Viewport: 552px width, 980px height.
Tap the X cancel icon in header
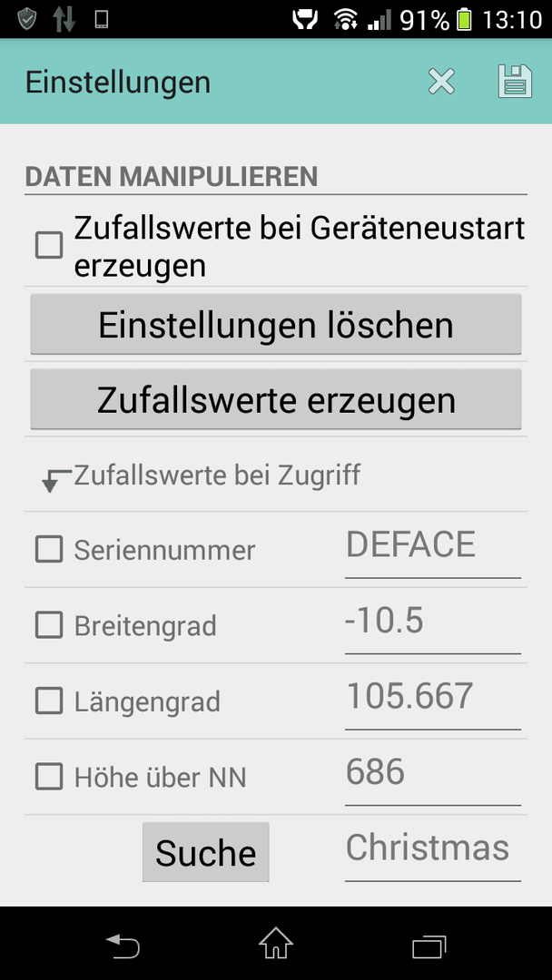point(441,82)
